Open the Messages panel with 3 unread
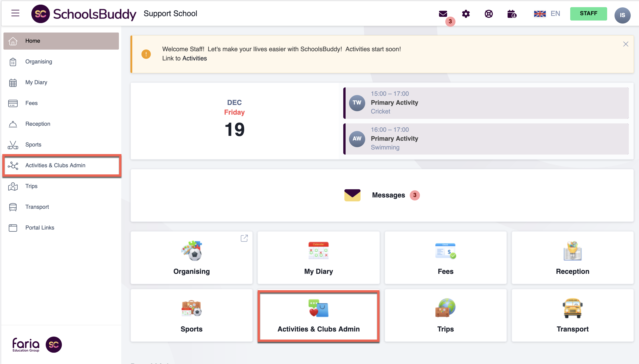Viewport: 639px width, 364px height. pyautogui.click(x=382, y=195)
